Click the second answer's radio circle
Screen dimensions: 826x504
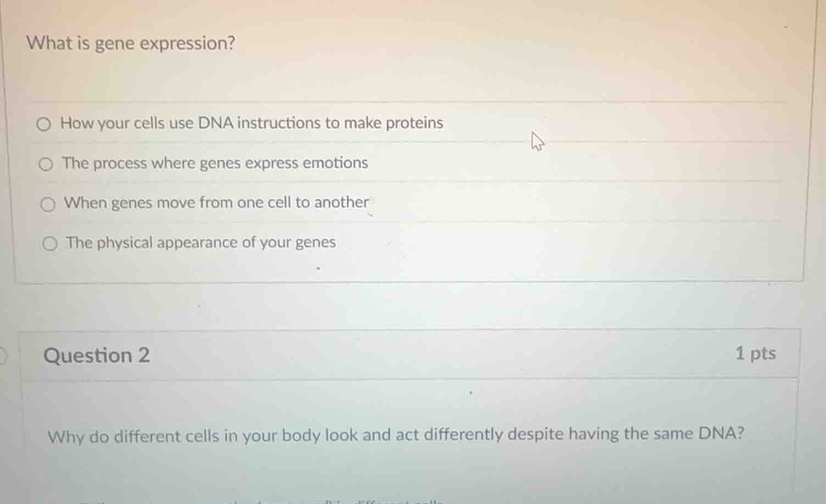point(46,164)
